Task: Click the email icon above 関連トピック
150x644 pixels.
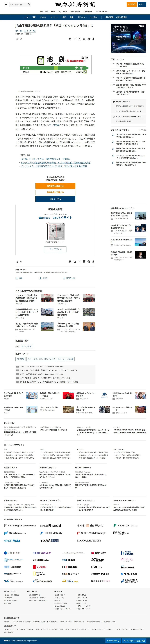Action: (75, 262)
